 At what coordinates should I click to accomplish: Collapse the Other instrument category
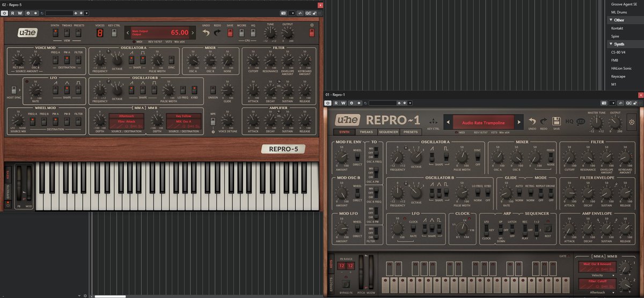pyautogui.click(x=611, y=20)
